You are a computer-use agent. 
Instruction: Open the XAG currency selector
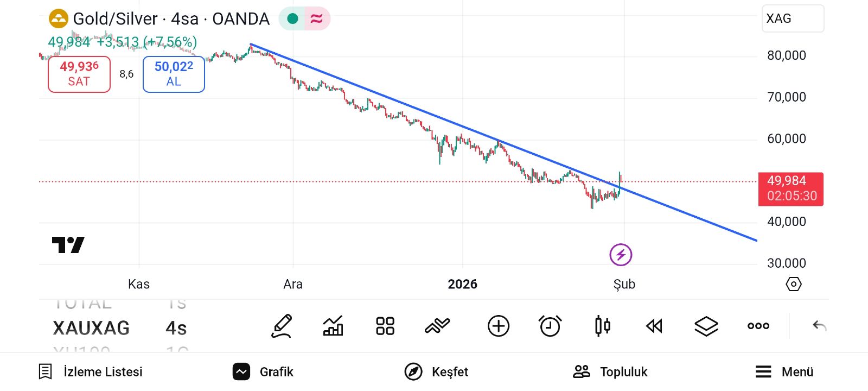[793, 18]
